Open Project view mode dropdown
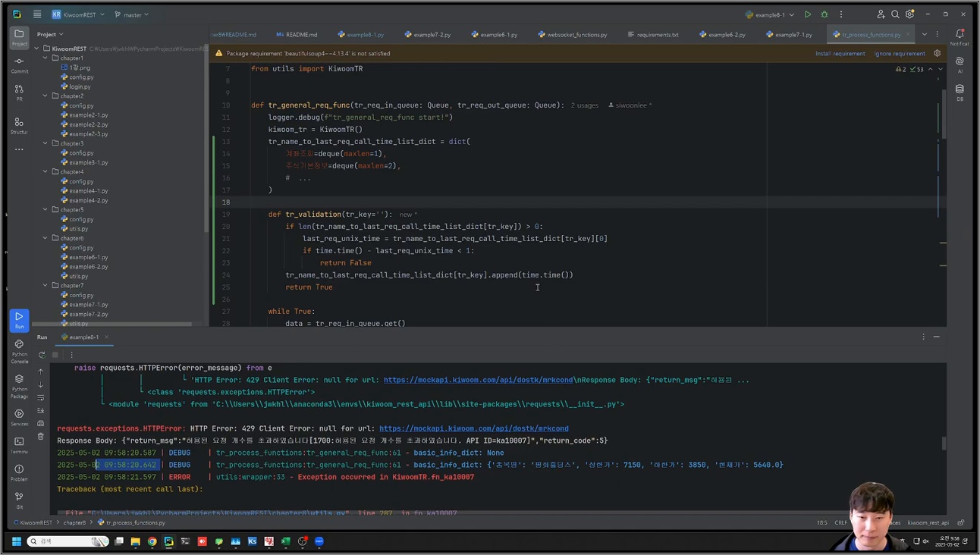 point(50,34)
